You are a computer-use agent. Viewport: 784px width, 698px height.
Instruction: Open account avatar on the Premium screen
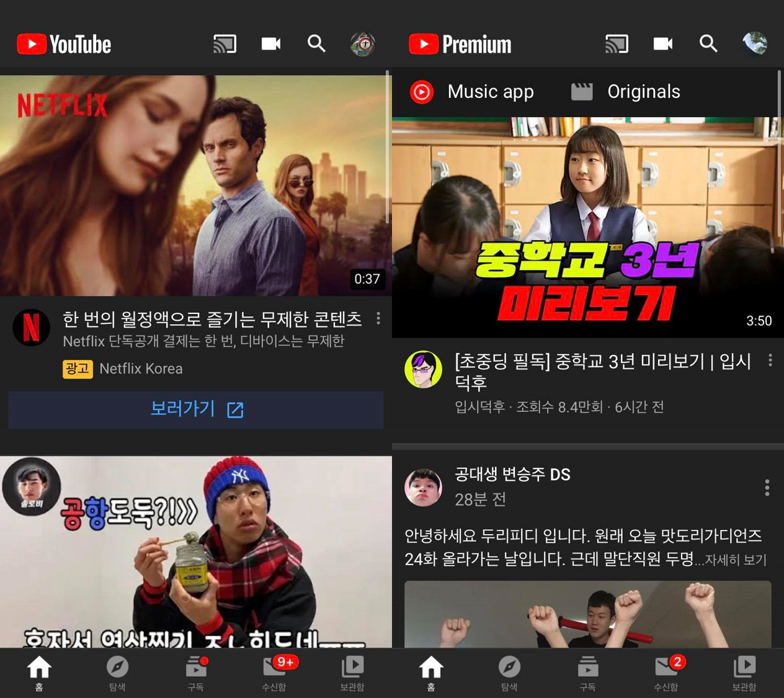755,43
